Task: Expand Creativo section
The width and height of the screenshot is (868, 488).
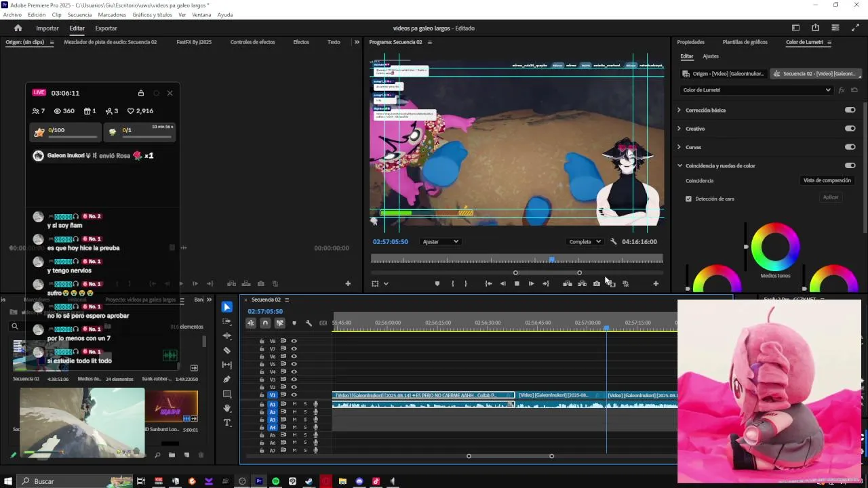Action: [679, 128]
